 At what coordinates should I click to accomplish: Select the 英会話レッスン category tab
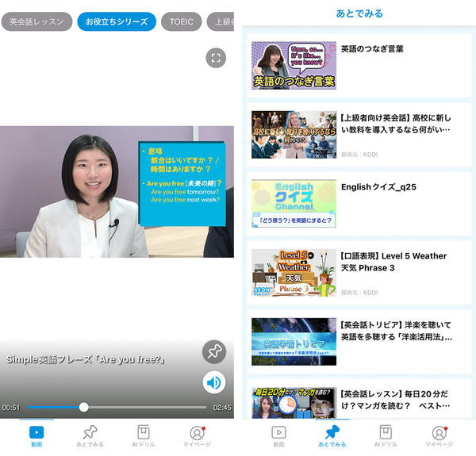(x=36, y=21)
